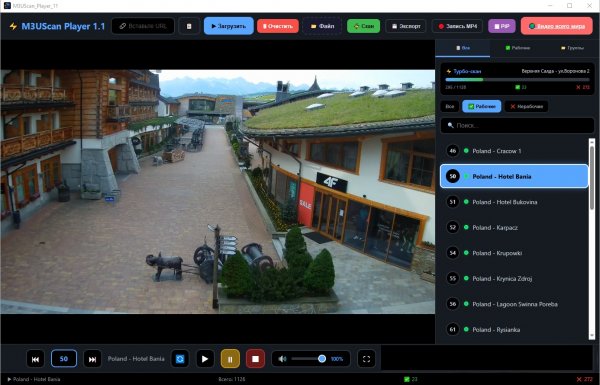Viewport: 600px width, 385px height.
Task: Select channel Poland - Hotel Bania in list
Action: pyautogui.click(x=514, y=176)
